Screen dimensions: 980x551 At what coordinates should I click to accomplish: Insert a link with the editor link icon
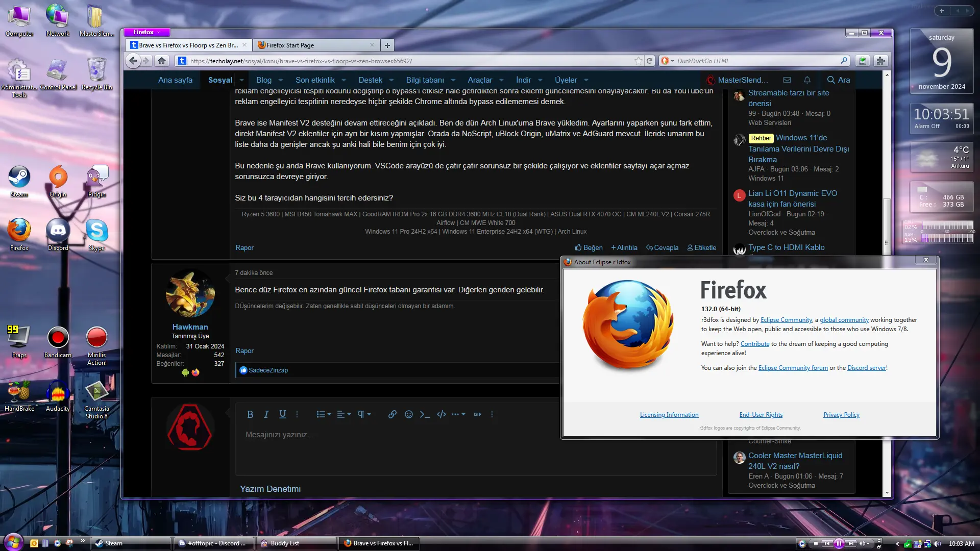tap(392, 414)
